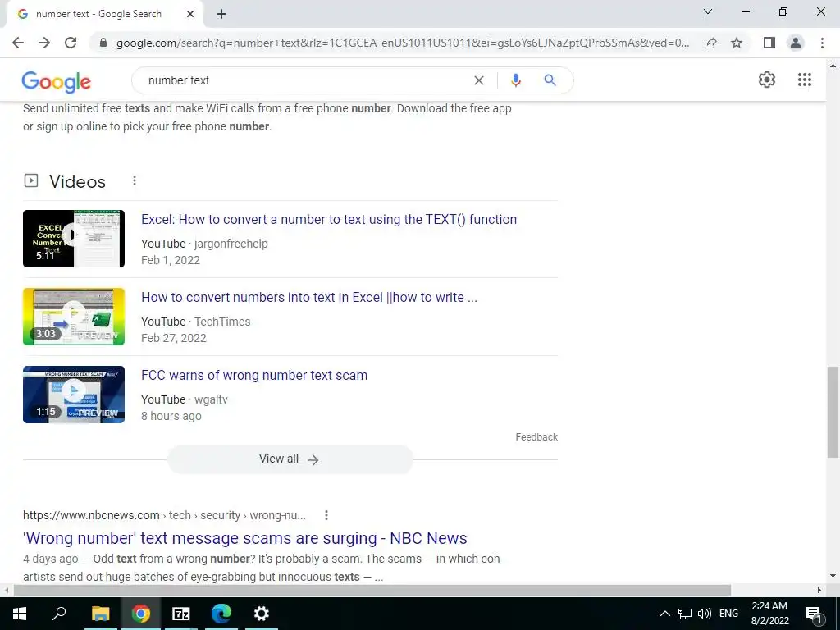Open clock and calendar flyout
Screen dimensions: 840x630
point(769,614)
